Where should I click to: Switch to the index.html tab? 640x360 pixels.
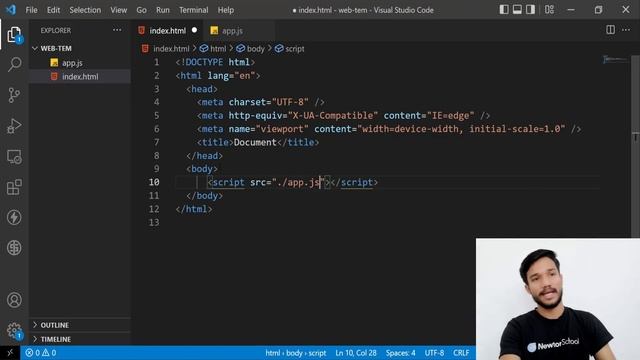[x=167, y=31]
